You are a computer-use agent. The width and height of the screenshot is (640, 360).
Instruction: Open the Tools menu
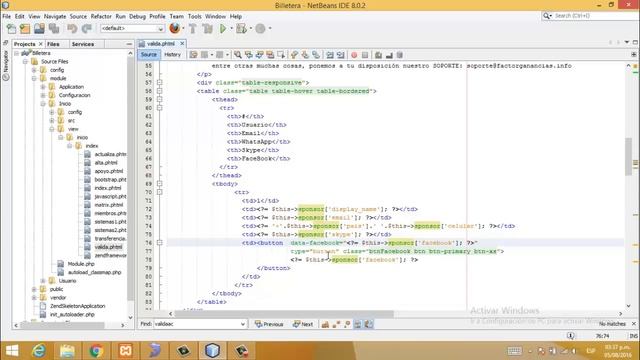[x=195, y=16]
